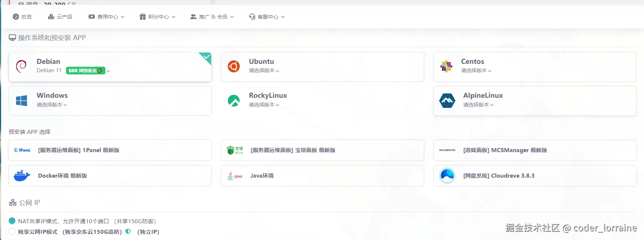The height and width of the screenshot is (240, 644).
Task: Click the Centos card title
Action: click(473, 61)
